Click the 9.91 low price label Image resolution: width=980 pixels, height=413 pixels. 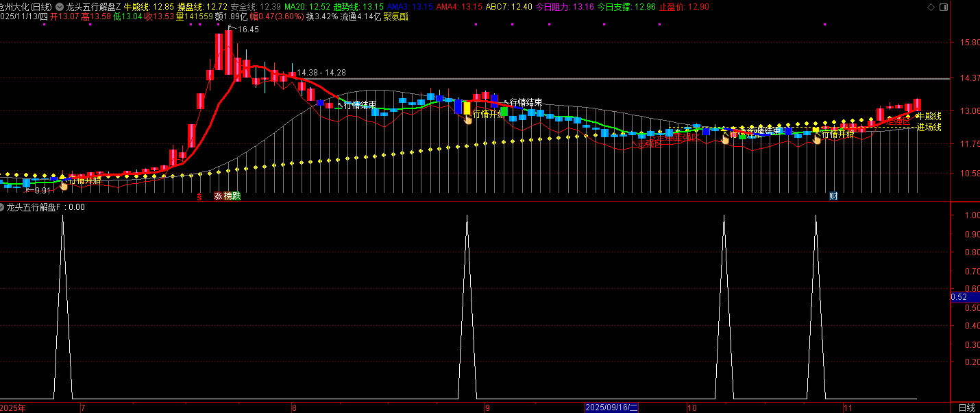tap(42, 190)
